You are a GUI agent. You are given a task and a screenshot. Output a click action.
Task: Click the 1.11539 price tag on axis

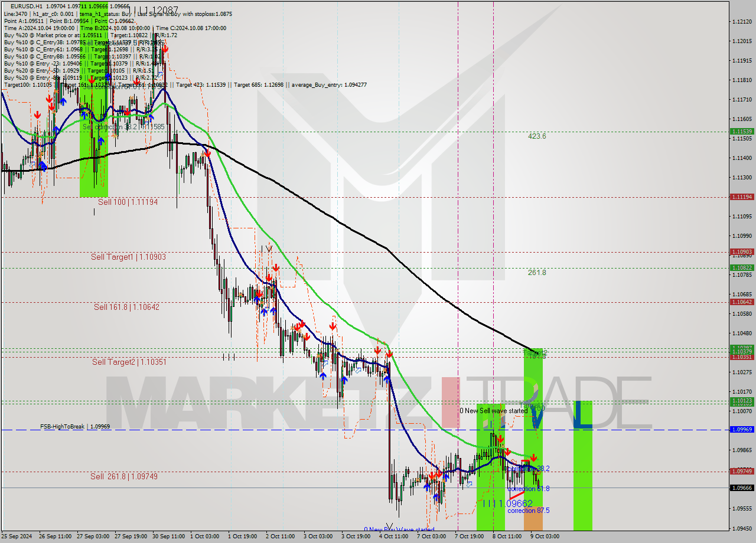(742, 131)
